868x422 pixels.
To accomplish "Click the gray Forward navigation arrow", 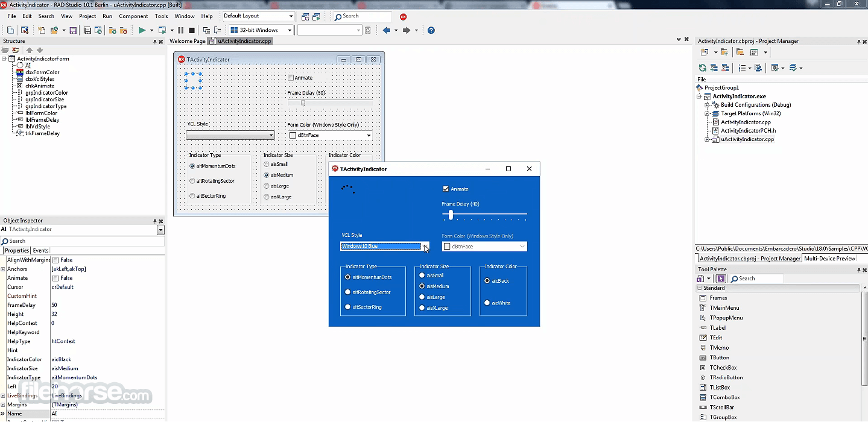I will (407, 30).
